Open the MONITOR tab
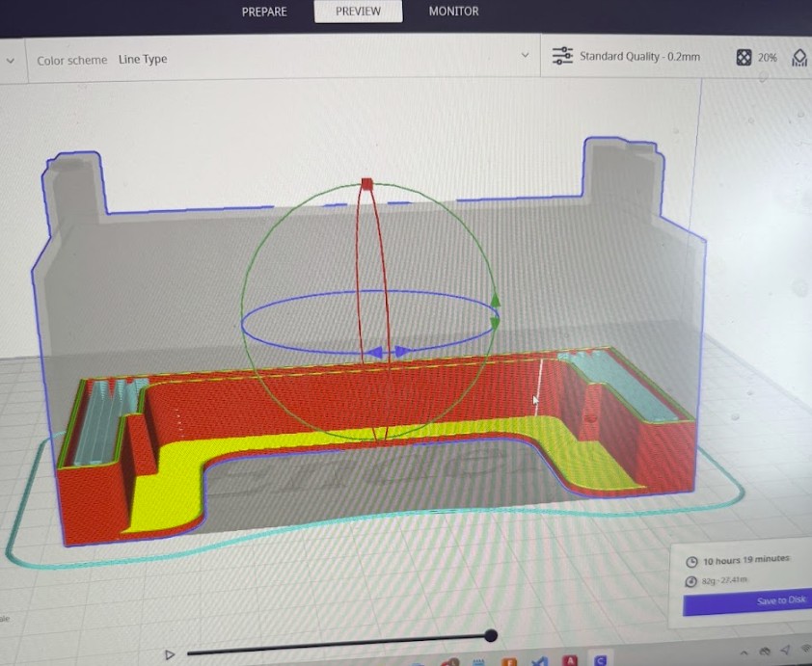This screenshot has width=812, height=666. [x=453, y=12]
